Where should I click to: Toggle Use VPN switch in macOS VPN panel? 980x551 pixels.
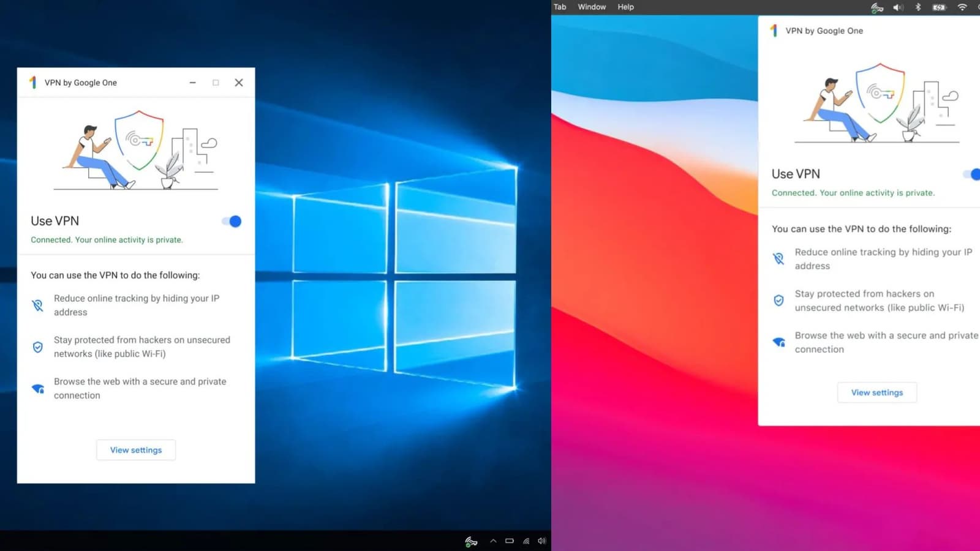pyautogui.click(x=972, y=174)
